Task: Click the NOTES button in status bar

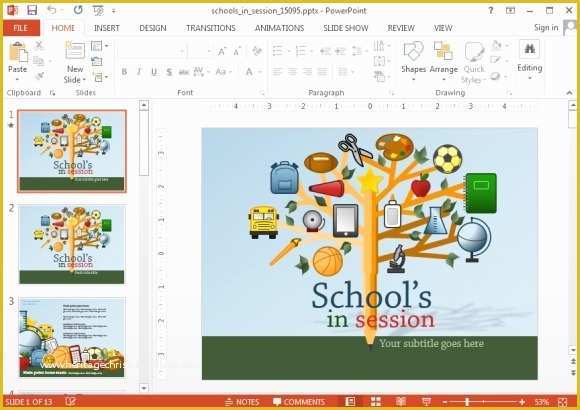Action: (242, 402)
